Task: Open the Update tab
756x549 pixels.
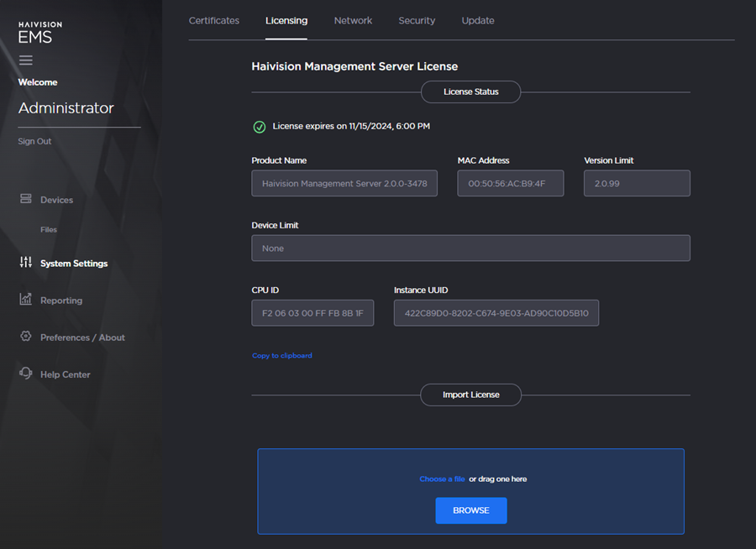Action: pos(478,20)
